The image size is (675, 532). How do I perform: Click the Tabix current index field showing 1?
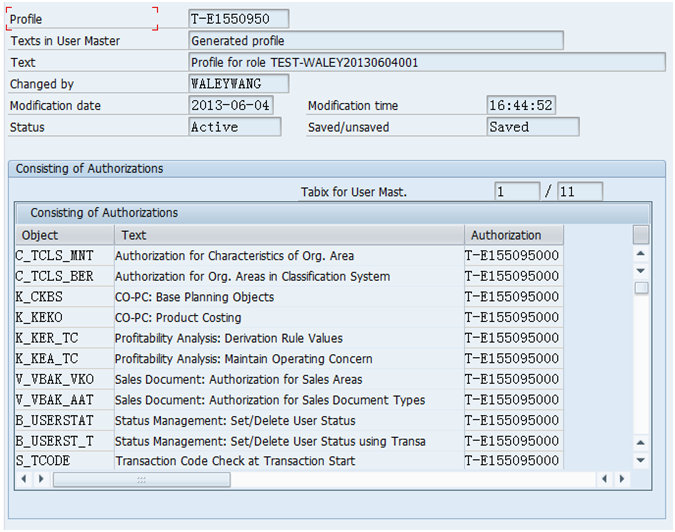pos(517,192)
